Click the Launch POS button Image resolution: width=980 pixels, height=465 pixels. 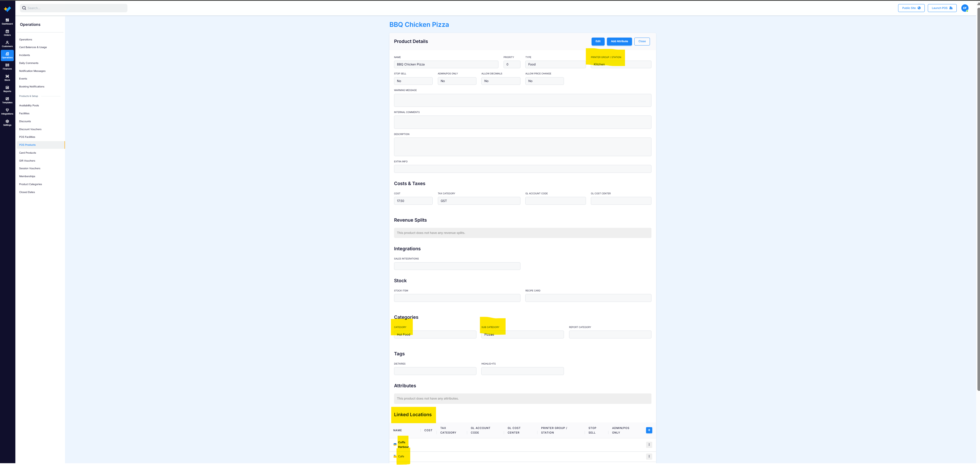point(942,8)
